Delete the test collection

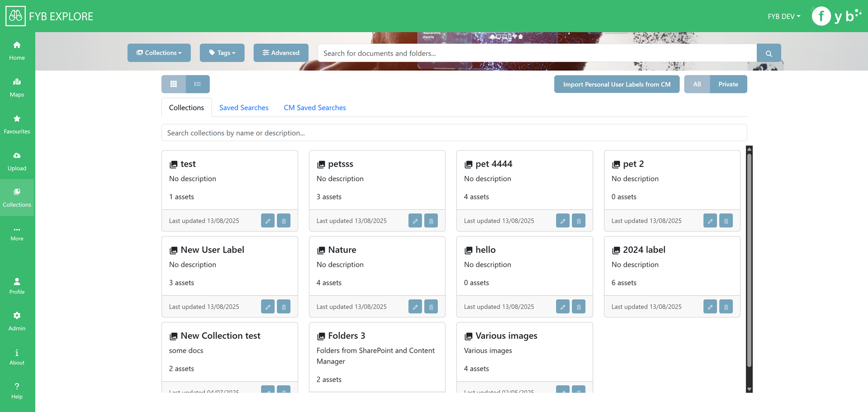pos(284,221)
